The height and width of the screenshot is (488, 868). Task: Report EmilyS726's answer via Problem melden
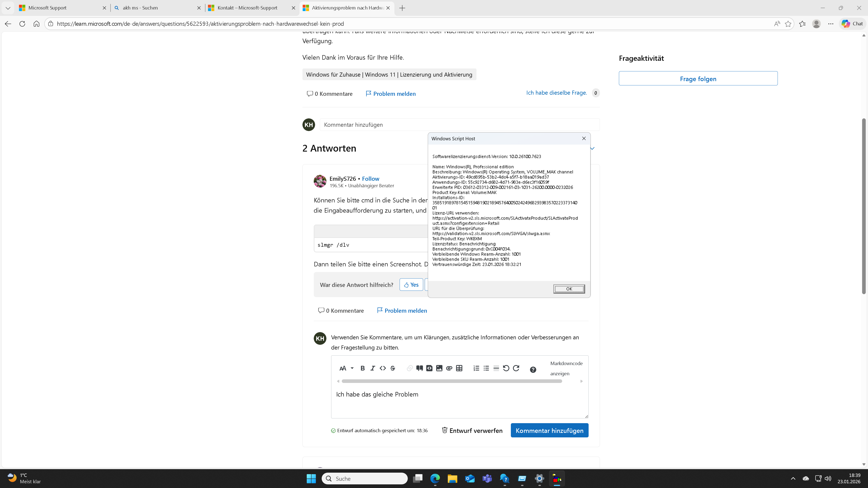click(402, 310)
